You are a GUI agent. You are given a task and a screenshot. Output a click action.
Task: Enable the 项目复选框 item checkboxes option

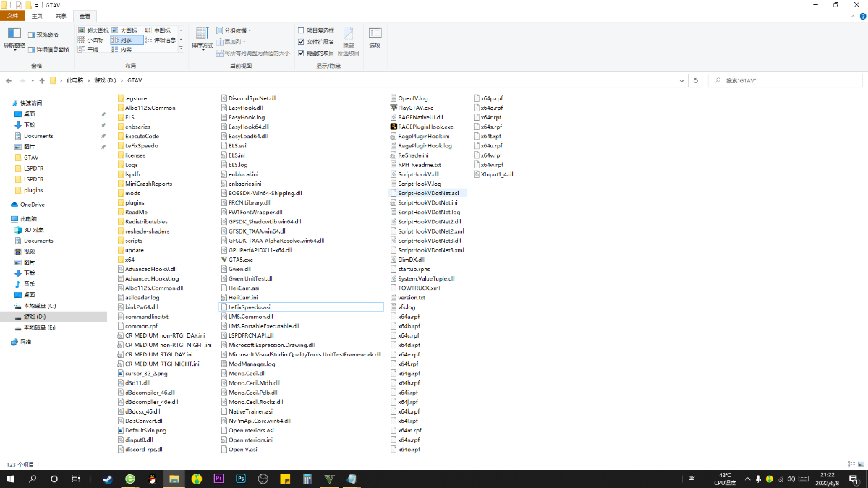[x=316, y=30]
